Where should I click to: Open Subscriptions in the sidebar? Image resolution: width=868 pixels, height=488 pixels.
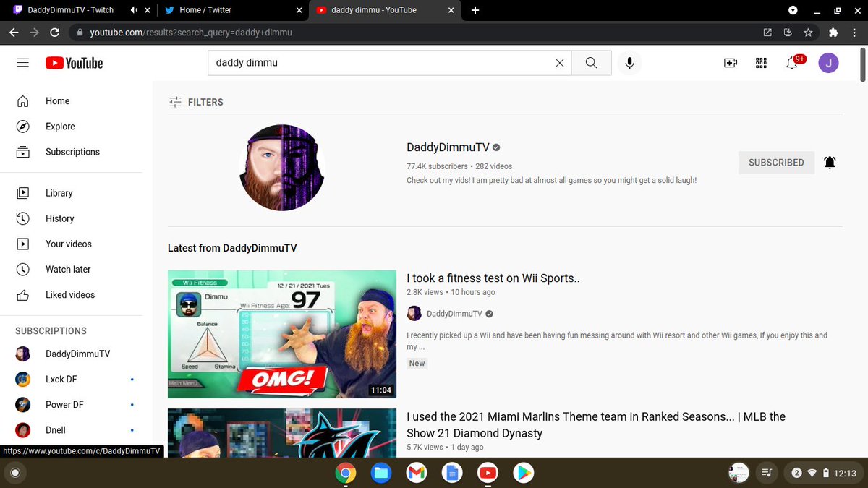tap(72, 152)
